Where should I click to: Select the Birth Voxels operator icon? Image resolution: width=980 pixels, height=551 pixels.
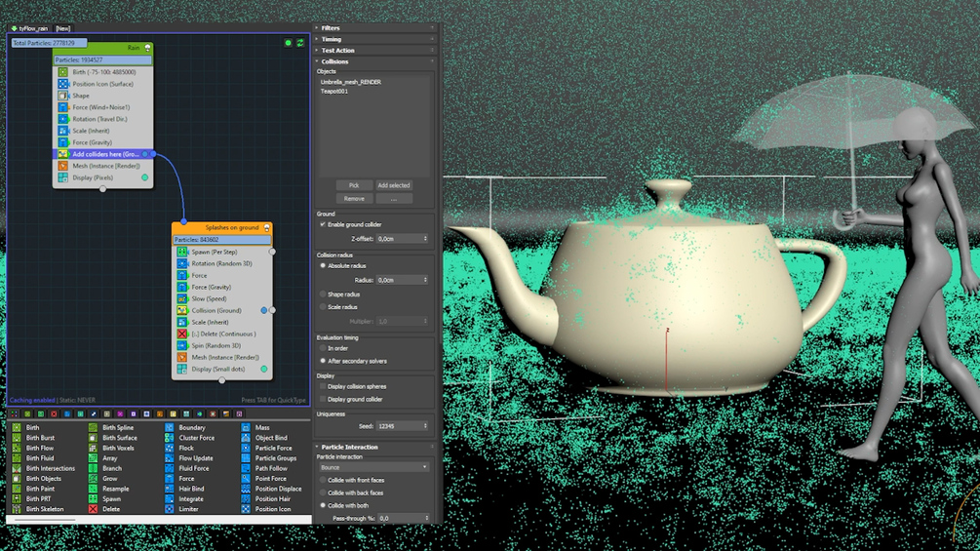click(94, 448)
